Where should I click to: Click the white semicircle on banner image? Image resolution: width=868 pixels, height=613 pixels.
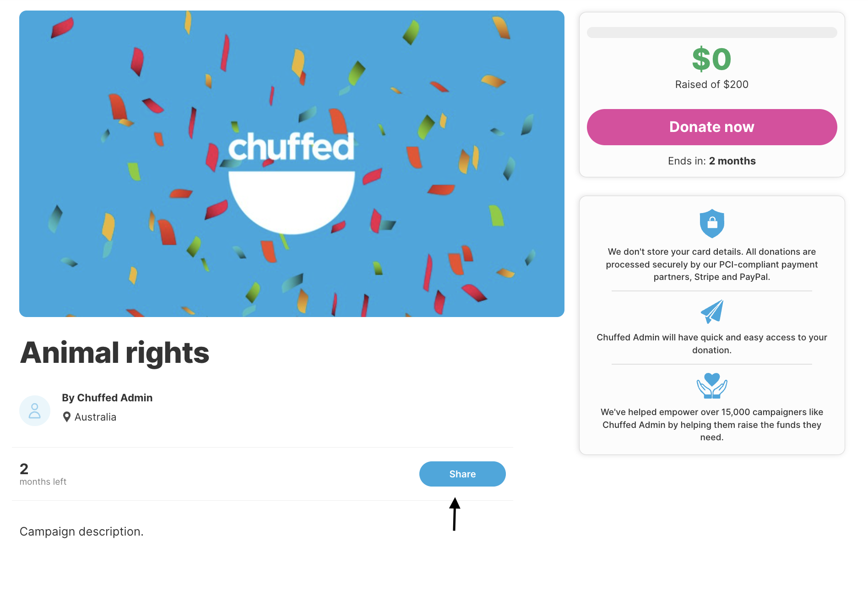tap(292, 203)
